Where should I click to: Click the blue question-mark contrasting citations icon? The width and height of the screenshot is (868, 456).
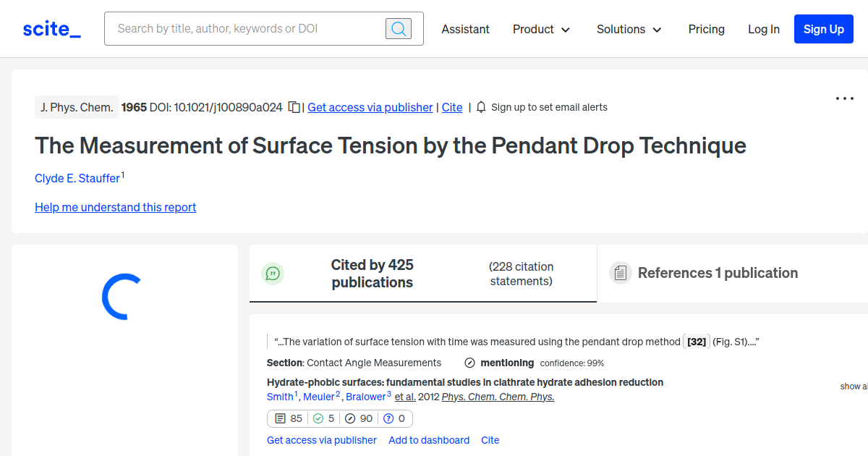click(388, 418)
